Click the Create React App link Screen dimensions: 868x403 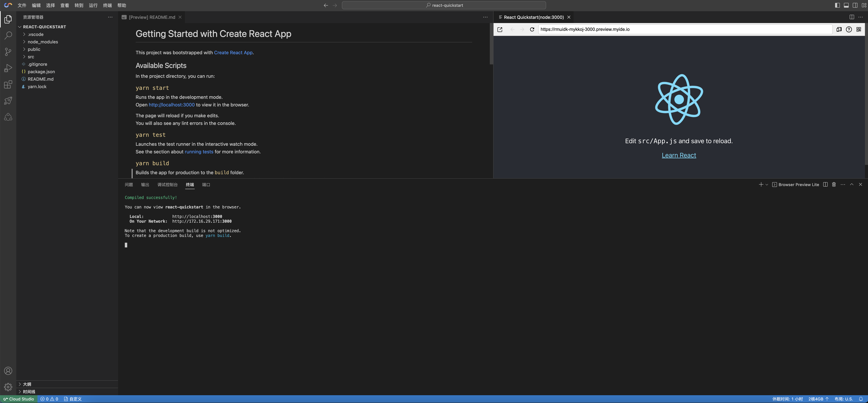pyautogui.click(x=233, y=53)
